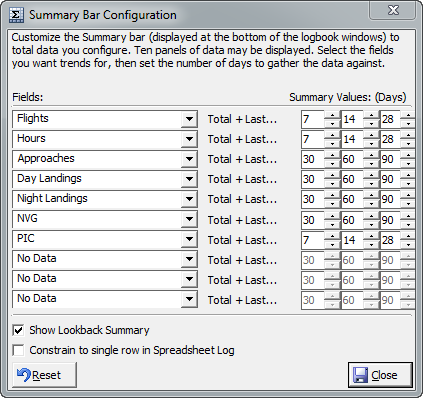Click the sigma icon in the title bar
This screenshot has height=398, width=423.
(x=16, y=15)
